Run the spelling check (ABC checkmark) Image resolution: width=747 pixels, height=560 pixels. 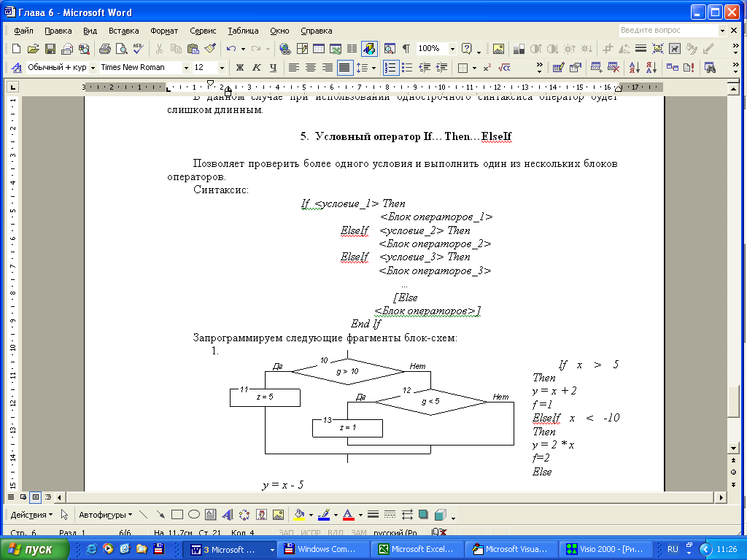[x=138, y=49]
